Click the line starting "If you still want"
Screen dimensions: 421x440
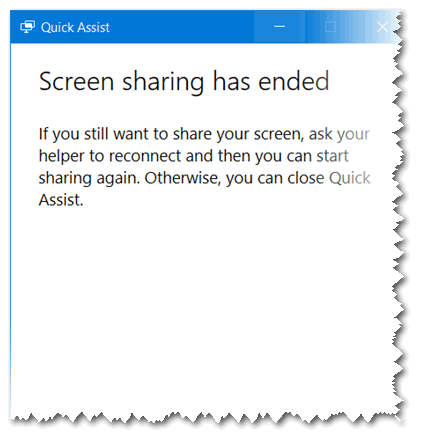(204, 134)
